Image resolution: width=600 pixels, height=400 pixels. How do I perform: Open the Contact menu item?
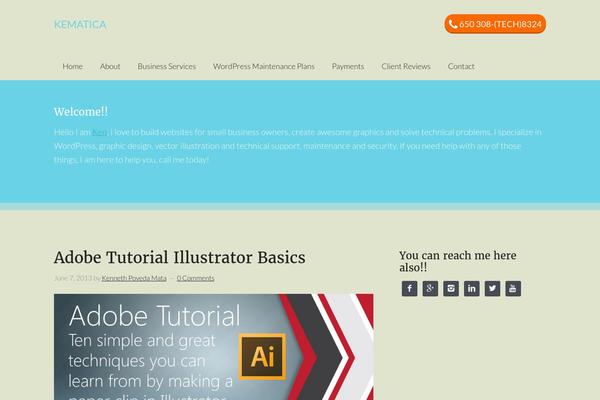(x=461, y=66)
